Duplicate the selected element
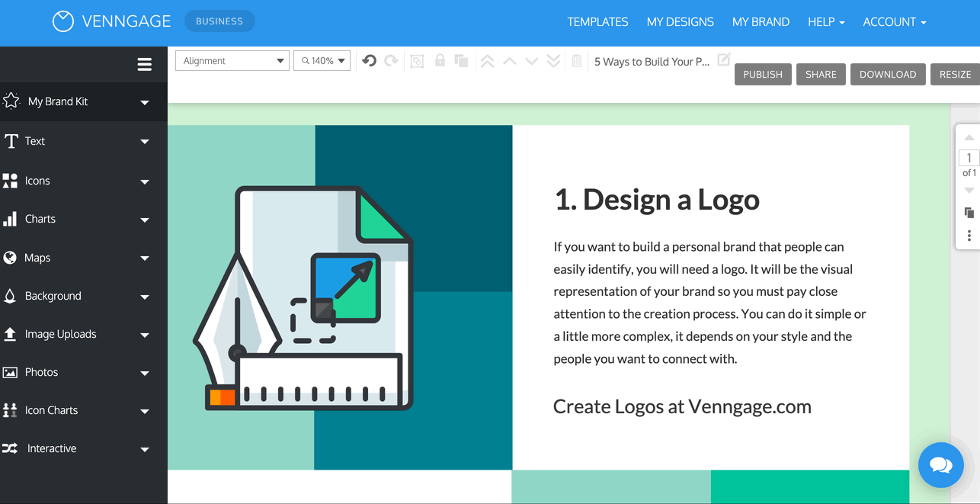This screenshot has width=980, height=504. tap(461, 59)
